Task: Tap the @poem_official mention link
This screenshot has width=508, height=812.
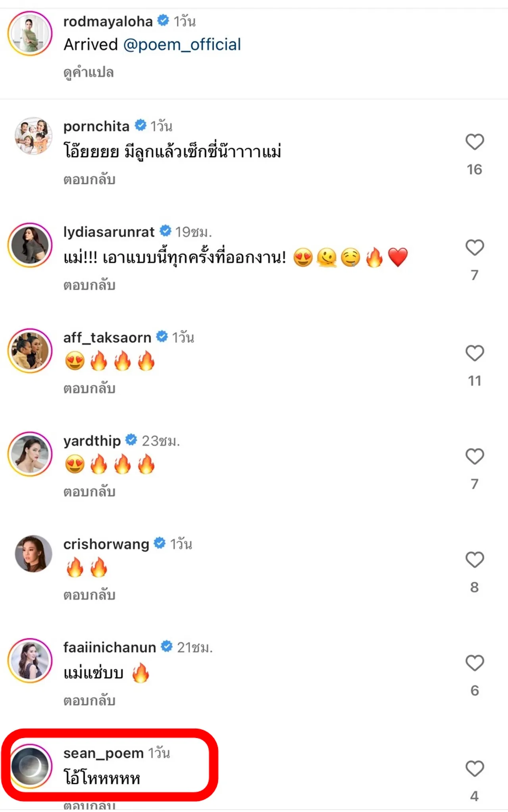Action: click(x=182, y=44)
